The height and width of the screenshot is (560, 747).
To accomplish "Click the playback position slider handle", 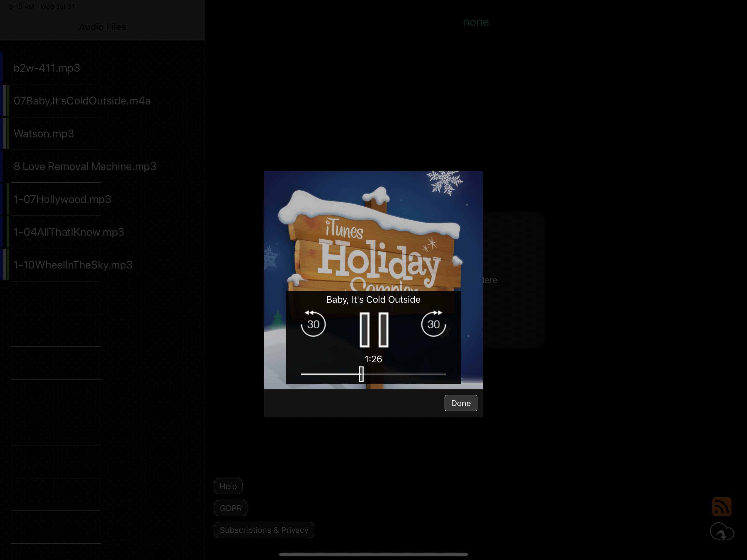I will pos(361,374).
